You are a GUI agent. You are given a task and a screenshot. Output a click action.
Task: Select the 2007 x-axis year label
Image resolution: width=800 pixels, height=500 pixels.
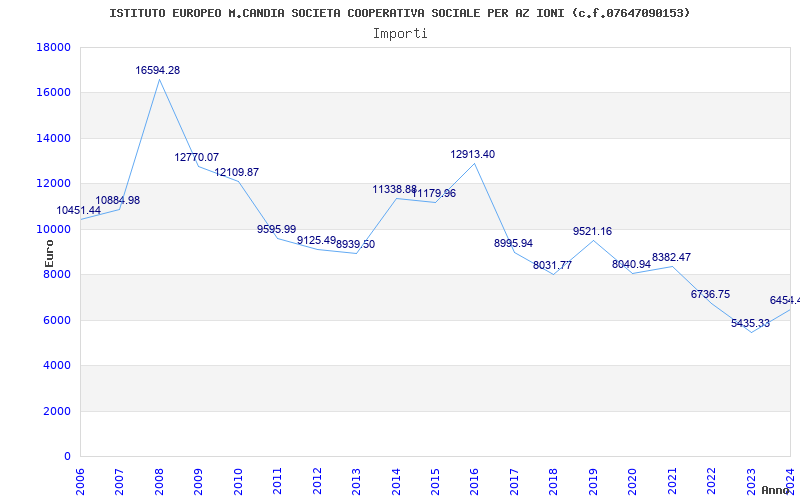coord(120,482)
